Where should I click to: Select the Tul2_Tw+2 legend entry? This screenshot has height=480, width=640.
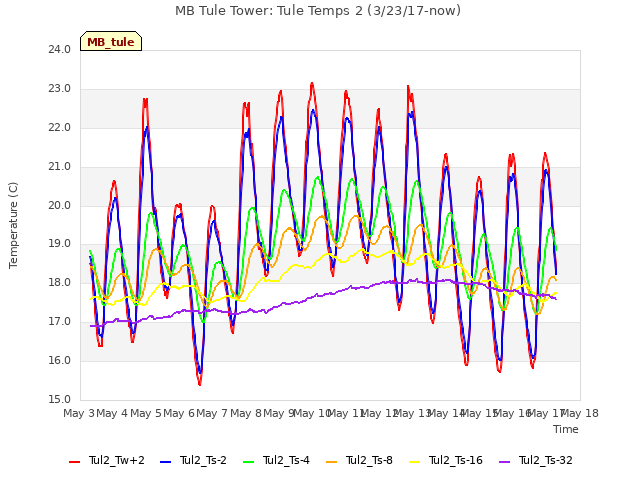(107, 461)
